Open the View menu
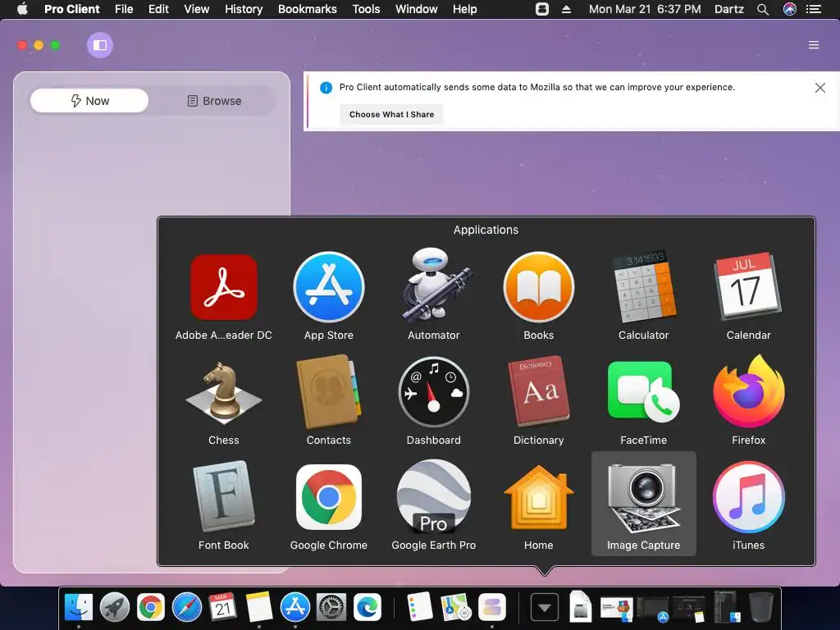The image size is (840, 630). click(x=197, y=9)
